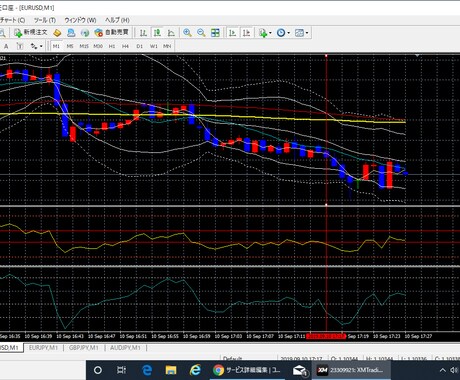The image size is (460, 380).
Task: Launch Internet Explorer from taskbar
Action: (x=195, y=370)
